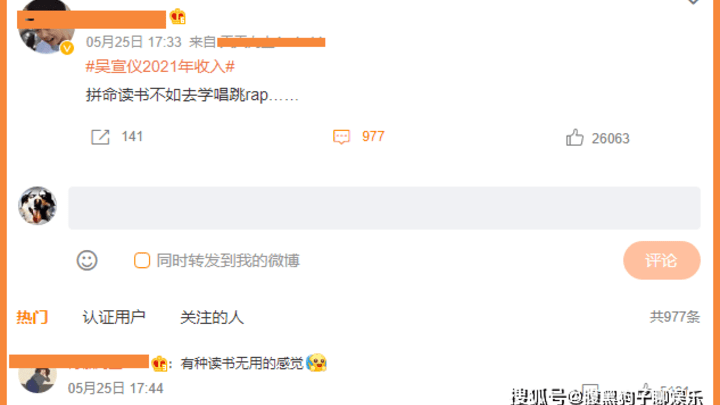
Task: Click the repost count 141
Action: (132, 137)
